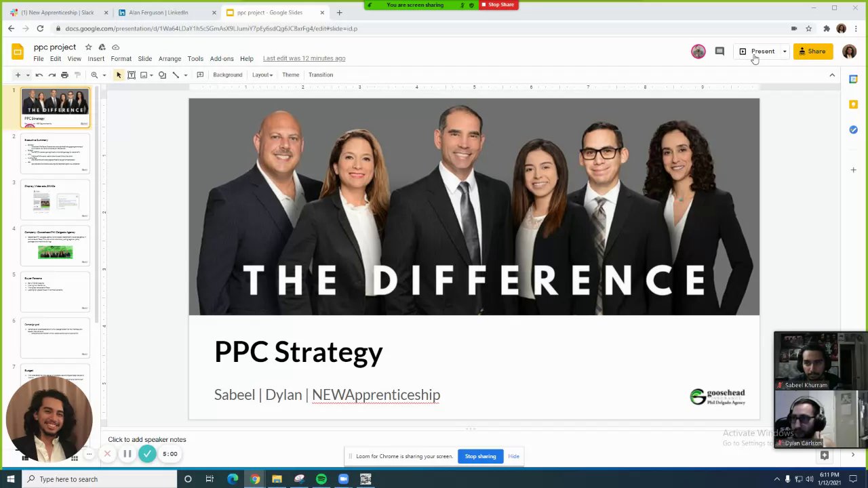Choose the Select cursor tool
This screenshot has width=868, height=488.
tap(119, 75)
